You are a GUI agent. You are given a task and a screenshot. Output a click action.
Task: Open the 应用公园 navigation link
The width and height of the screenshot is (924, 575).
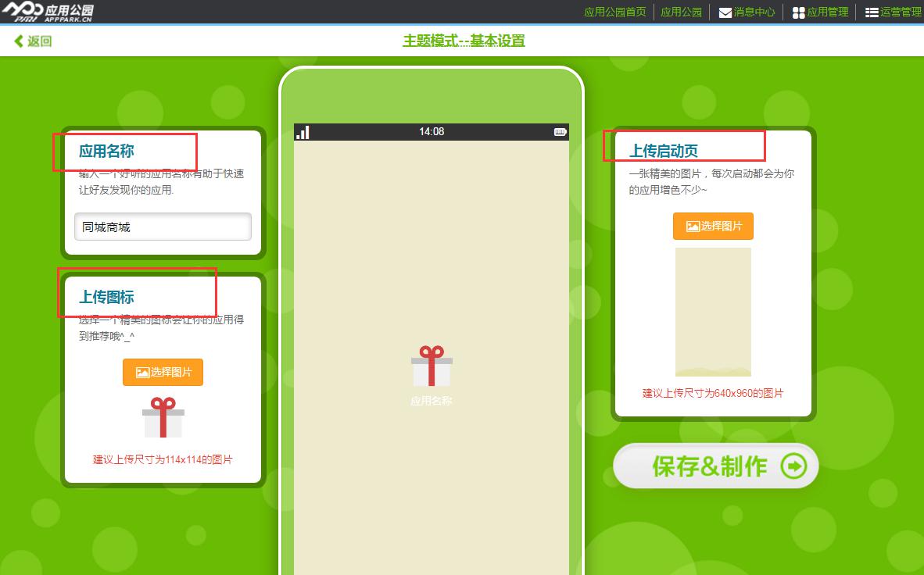pyautogui.click(x=681, y=12)
